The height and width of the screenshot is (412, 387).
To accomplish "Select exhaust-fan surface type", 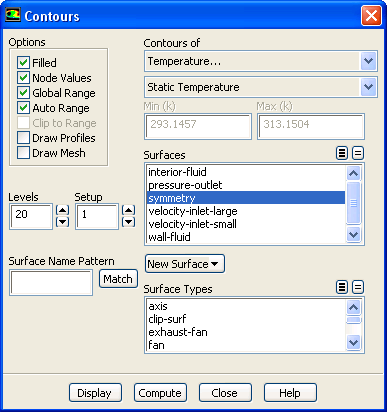I will pos(246,332).
